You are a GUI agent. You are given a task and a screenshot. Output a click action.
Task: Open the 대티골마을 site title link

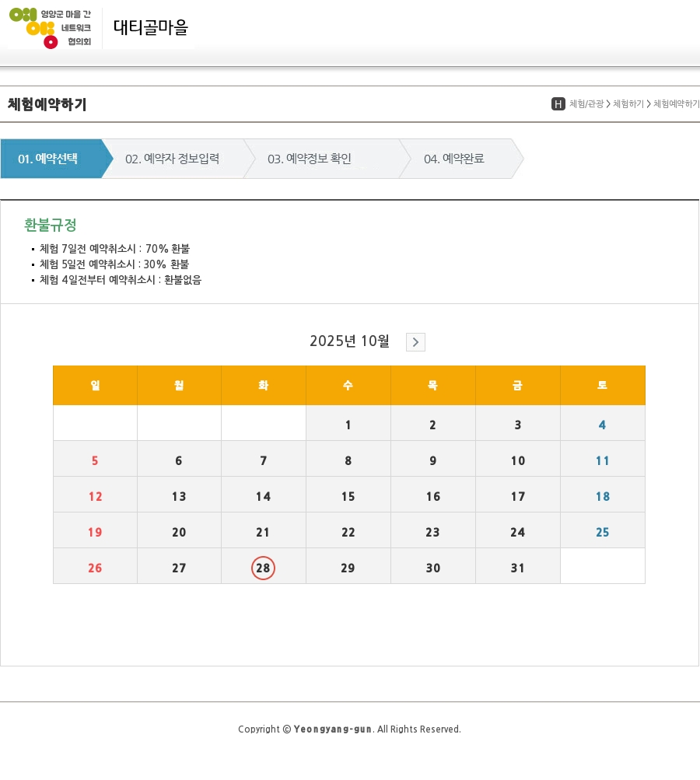151,28
